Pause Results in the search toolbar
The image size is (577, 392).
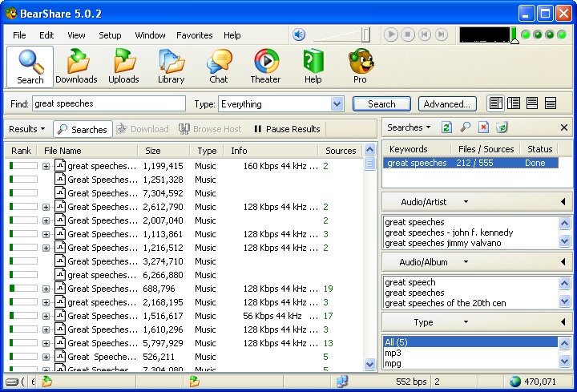click(x=287, y=129)
